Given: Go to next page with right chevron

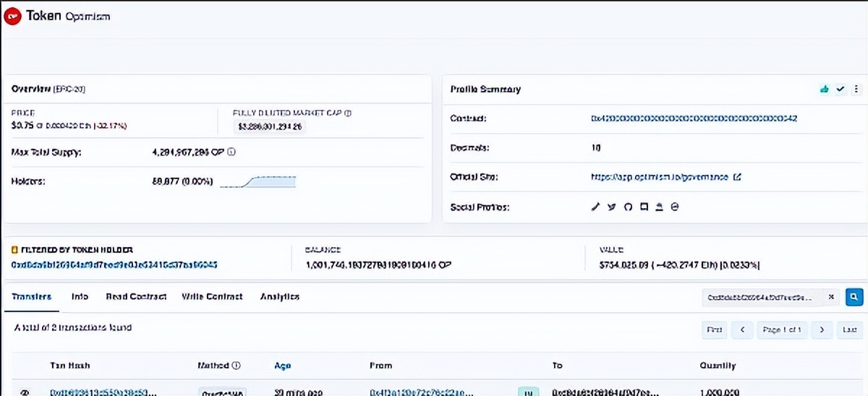Looking at the screenshot, I should click(x=821, y=330).
